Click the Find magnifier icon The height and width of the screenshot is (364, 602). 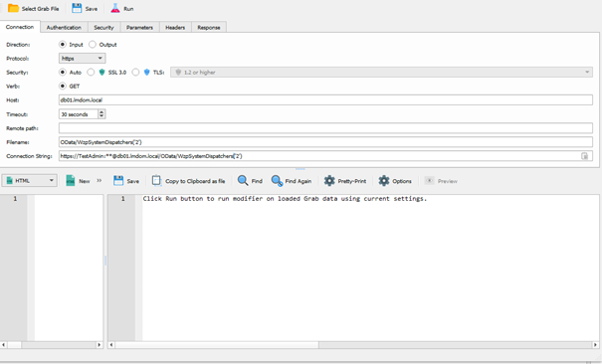tap(243, 181)
